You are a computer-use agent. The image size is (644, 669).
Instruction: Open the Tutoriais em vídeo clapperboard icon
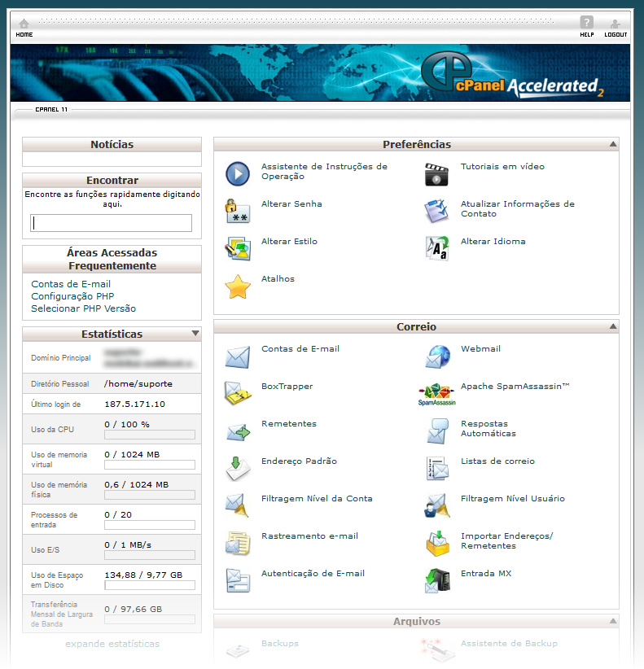(x=437, y=173)
